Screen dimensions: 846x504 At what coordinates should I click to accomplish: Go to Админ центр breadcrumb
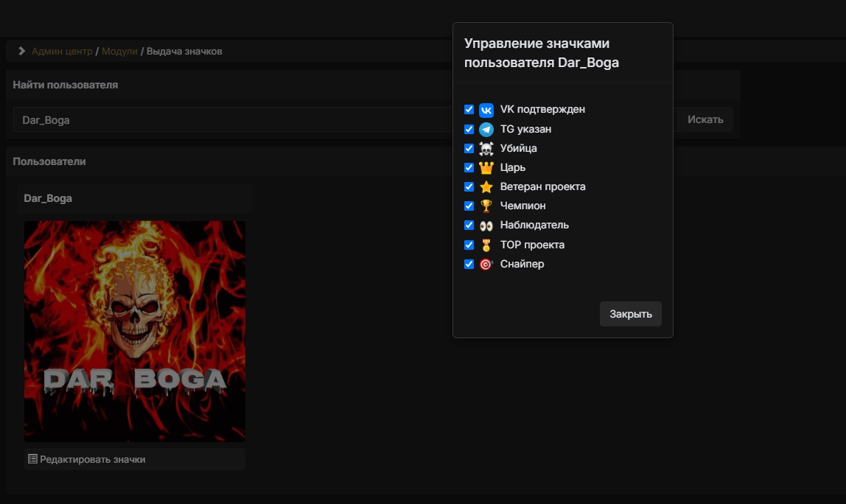[62, 52]
